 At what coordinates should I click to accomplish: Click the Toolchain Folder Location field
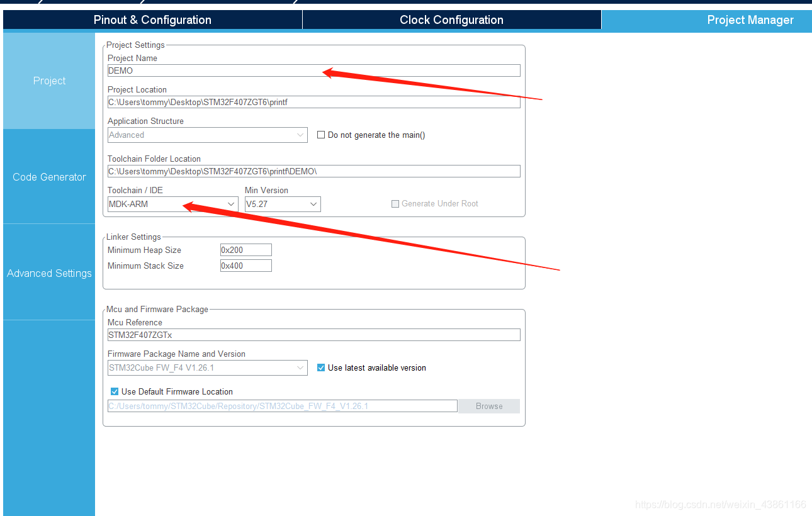313,171
